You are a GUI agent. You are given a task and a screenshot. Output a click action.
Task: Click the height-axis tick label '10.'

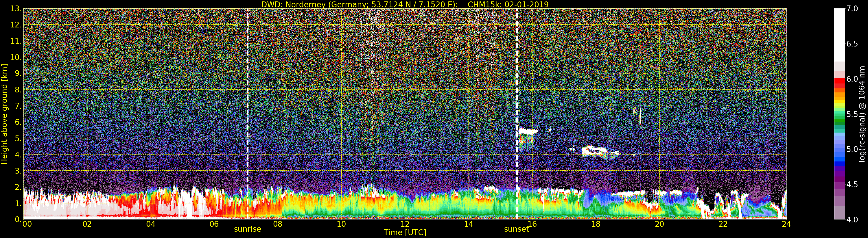pyautogui.click(x=16, y=57)
